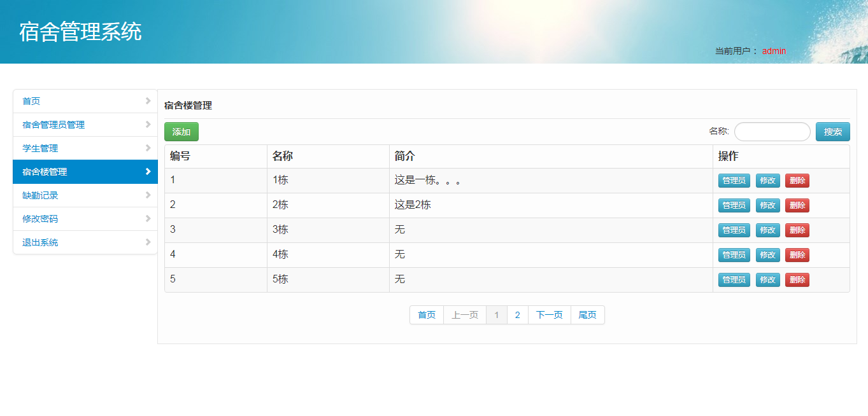The image size is (868, 416).
Task: Click the chevron icon beside 宿舍管理员管理
Action: 148,124
